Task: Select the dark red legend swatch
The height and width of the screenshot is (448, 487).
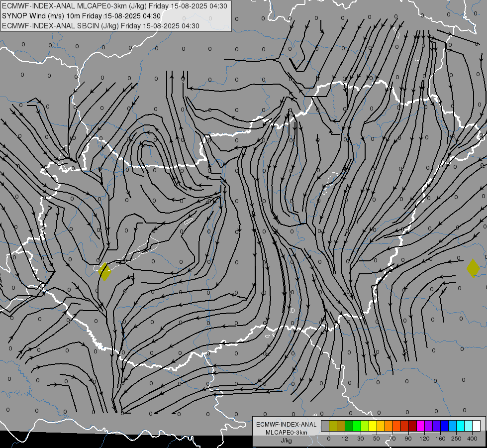Action: coord(413,426)
